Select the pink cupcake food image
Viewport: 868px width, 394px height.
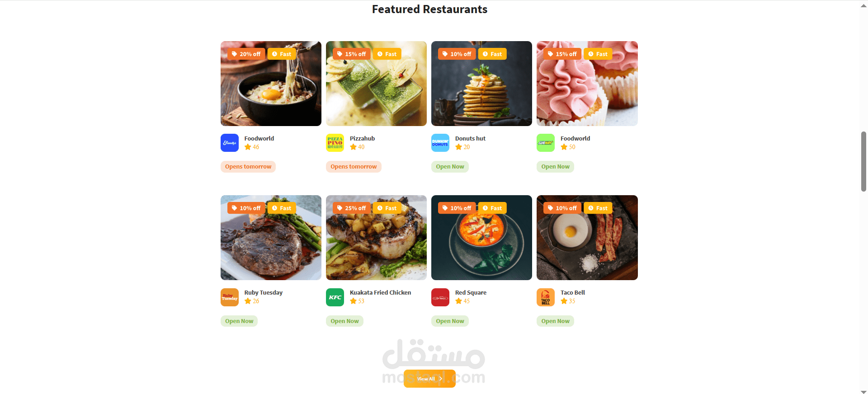point(587,84)
